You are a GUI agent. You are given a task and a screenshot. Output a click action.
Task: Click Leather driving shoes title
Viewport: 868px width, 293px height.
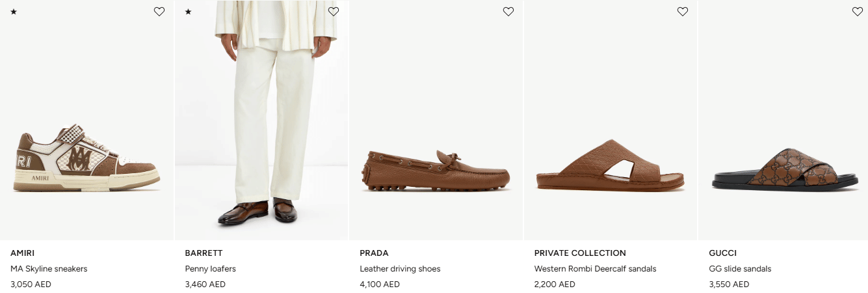(x=400, y=268)
